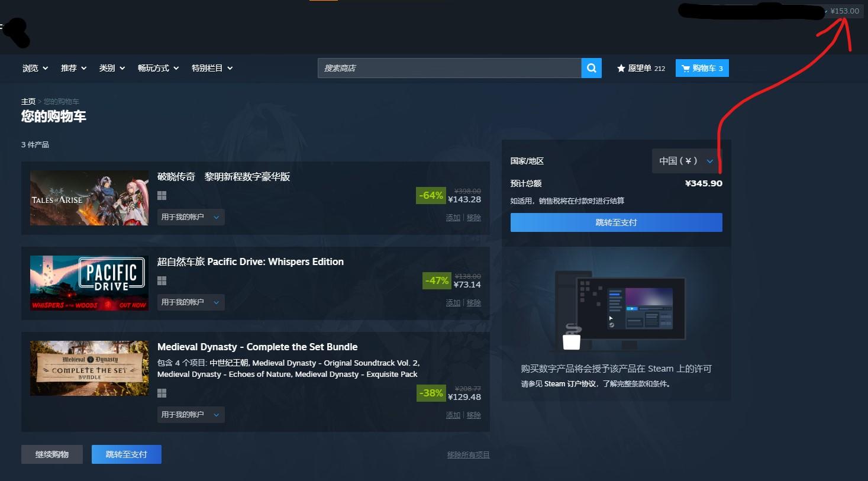Open 用于我的帐户 dropdown for 破晓传奇
The width and height of the screenshot is (868, 481).
191,217
